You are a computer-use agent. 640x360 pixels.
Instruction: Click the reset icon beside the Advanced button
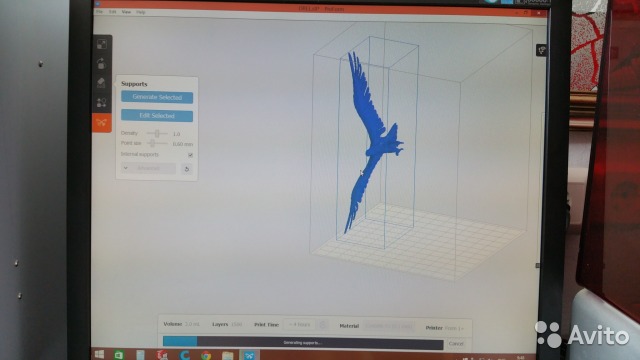click(187, 169)
